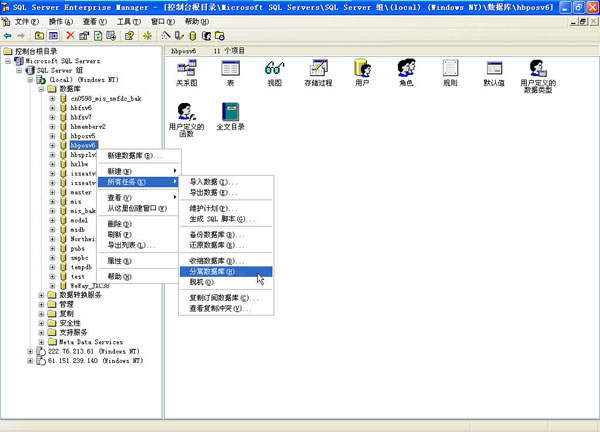This screenshot has width=600, height=432.
Task: Toggle the show/hide console tree icon
Action: click(x=53, y=36)
